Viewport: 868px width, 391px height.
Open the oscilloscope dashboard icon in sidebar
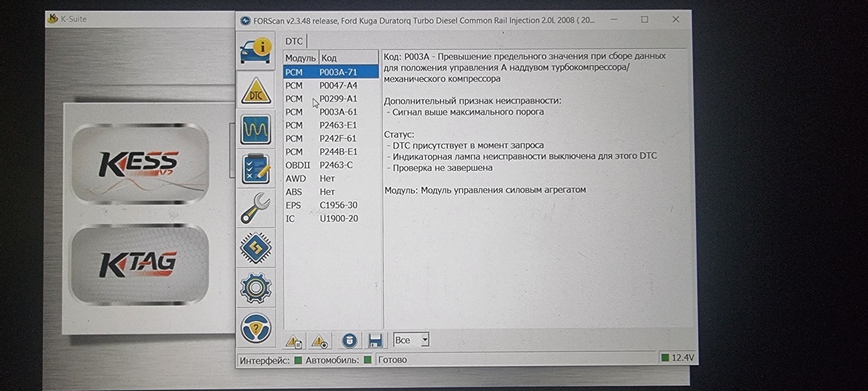tap(256, 129)
